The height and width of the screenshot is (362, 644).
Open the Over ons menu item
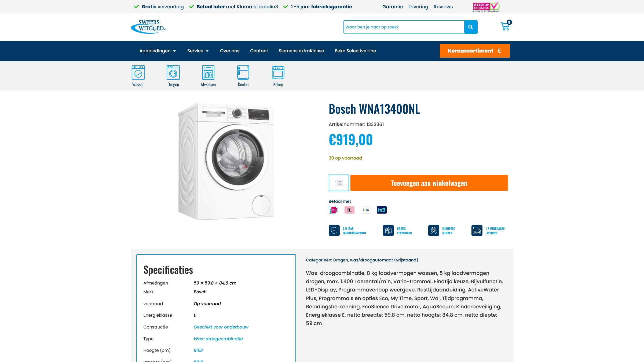[230, 51]
